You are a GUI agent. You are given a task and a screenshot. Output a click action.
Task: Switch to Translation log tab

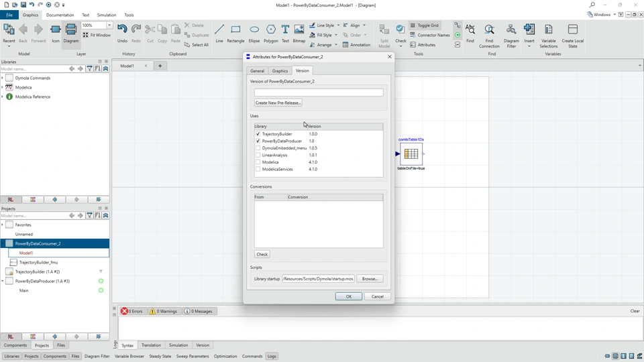click(151, 345)
